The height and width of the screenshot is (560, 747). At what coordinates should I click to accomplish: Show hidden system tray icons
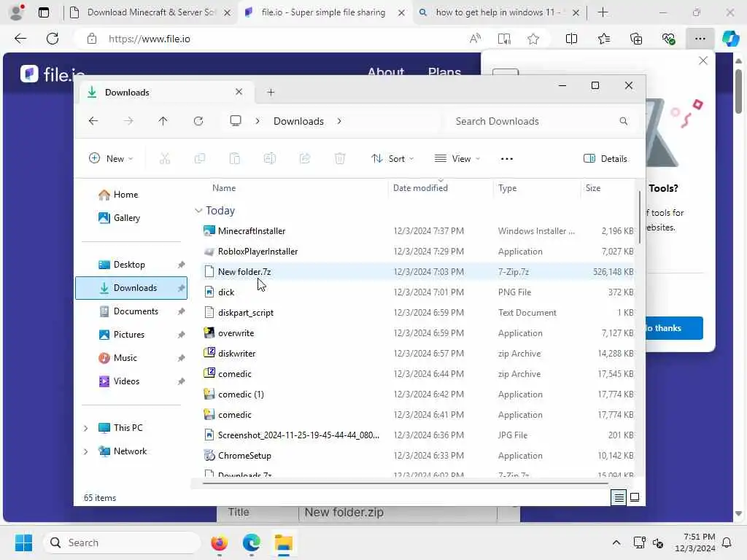coord(616,542)
